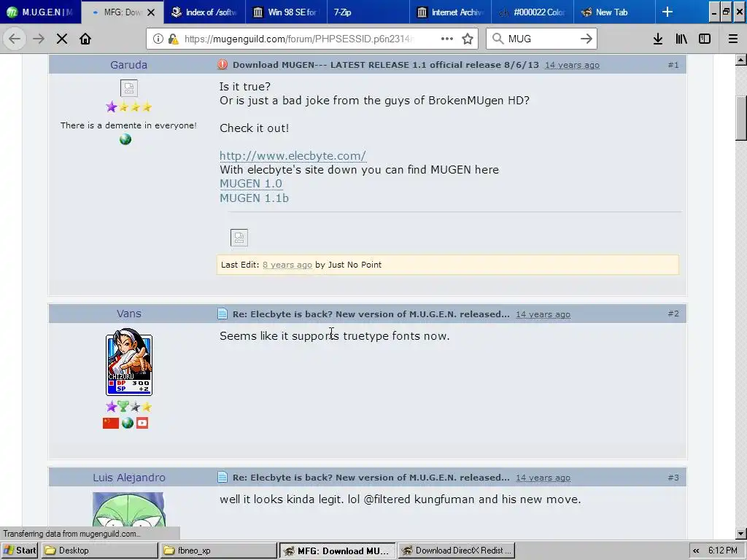Click Luis Alejandro's green avatar image
Image resolution: width=747 pixels, height=560 pixels.
[x=128, y=510]
